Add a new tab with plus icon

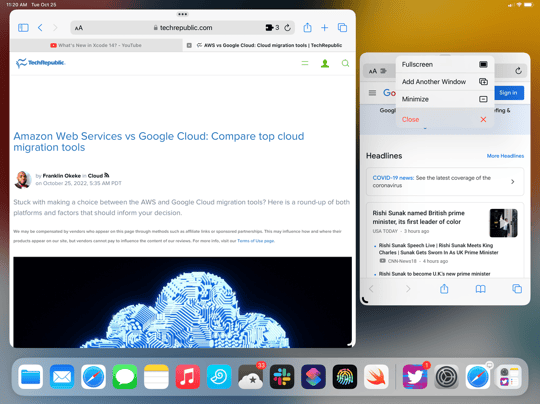click(324, 28)
